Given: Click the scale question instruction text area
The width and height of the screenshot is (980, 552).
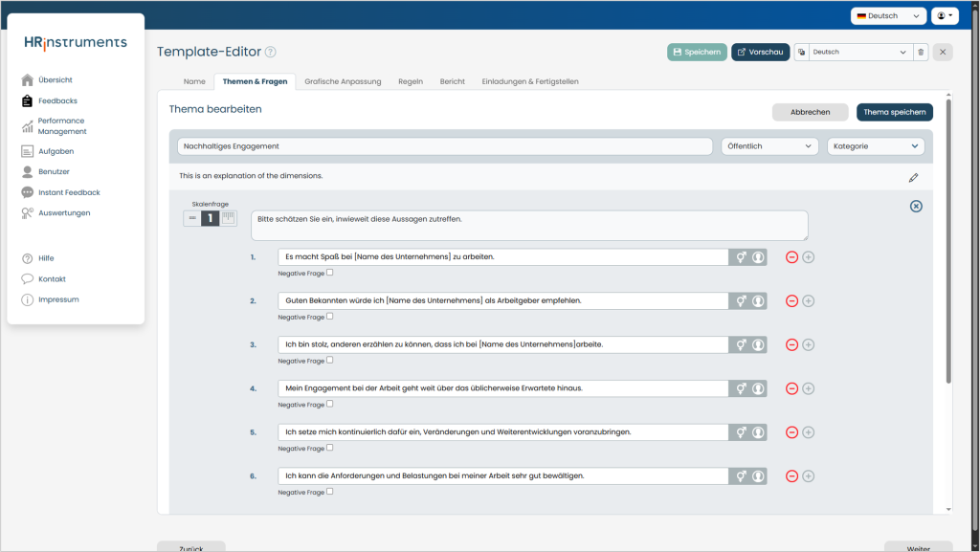Looking at the screenshot, I should click(x=529, y=226).
